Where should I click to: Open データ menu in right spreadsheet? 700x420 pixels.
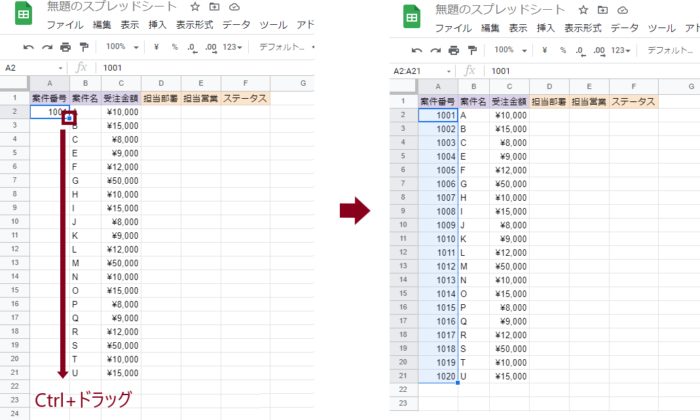click(625, 28)
